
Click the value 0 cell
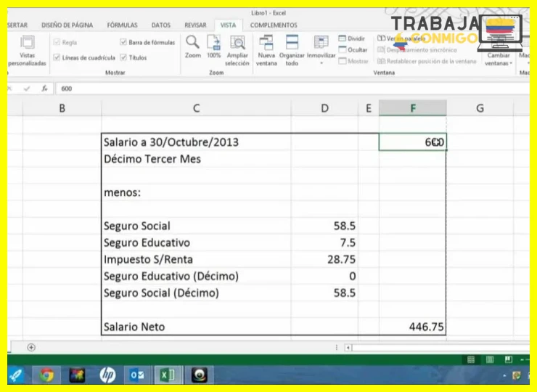click(x=324, y=276)
